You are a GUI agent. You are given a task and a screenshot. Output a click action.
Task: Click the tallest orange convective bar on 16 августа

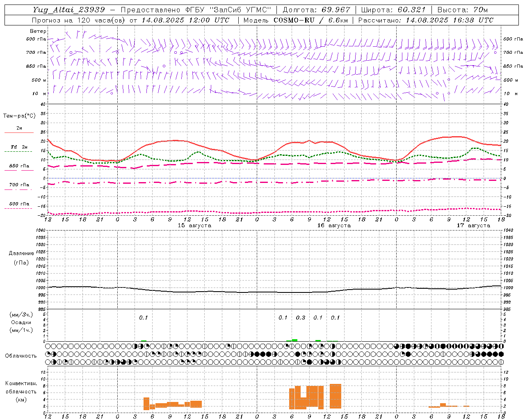coord(336,396)
